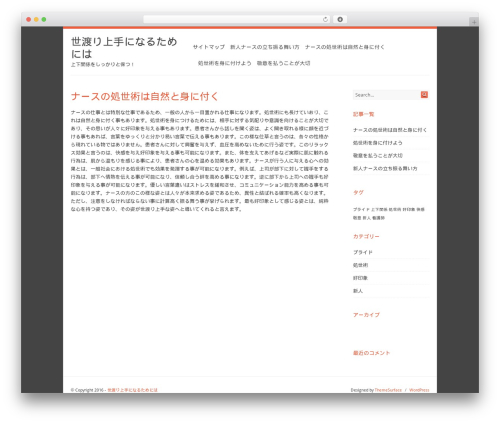
Task: Open the ThemeSurface footer link
Action: [388, 390]
